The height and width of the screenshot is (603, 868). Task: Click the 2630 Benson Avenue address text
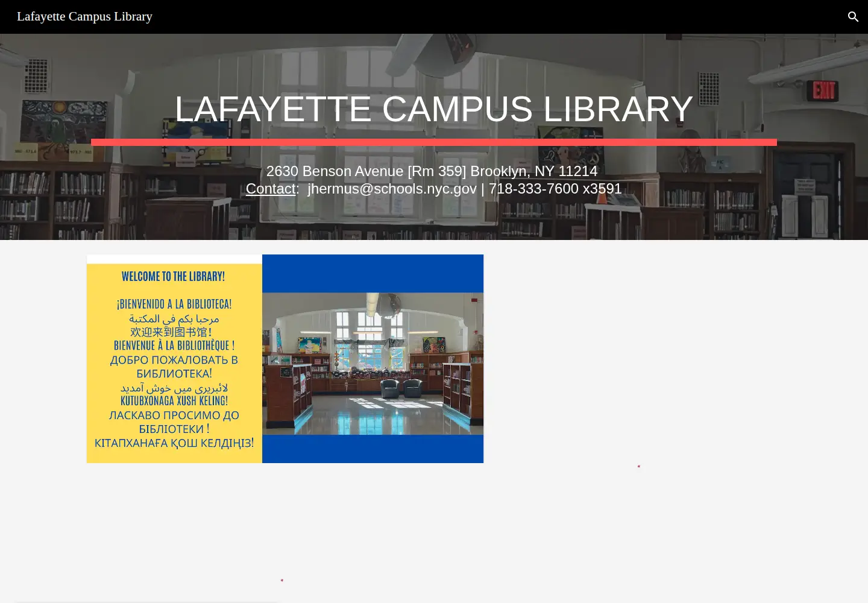coord(432,171)
